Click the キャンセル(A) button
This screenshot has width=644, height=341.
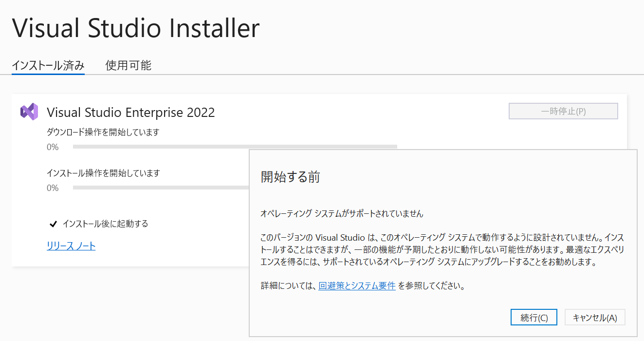tap(595, 318)
